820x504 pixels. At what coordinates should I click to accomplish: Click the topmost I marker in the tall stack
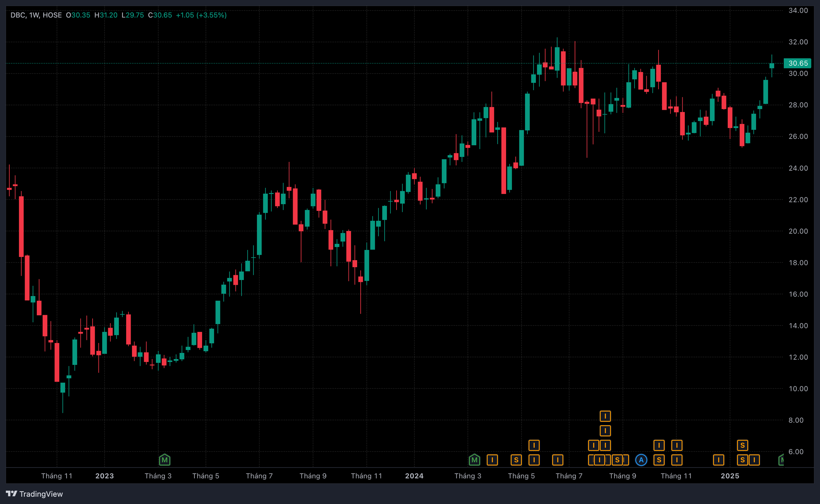pyautogui.click(x=605, y=416)
